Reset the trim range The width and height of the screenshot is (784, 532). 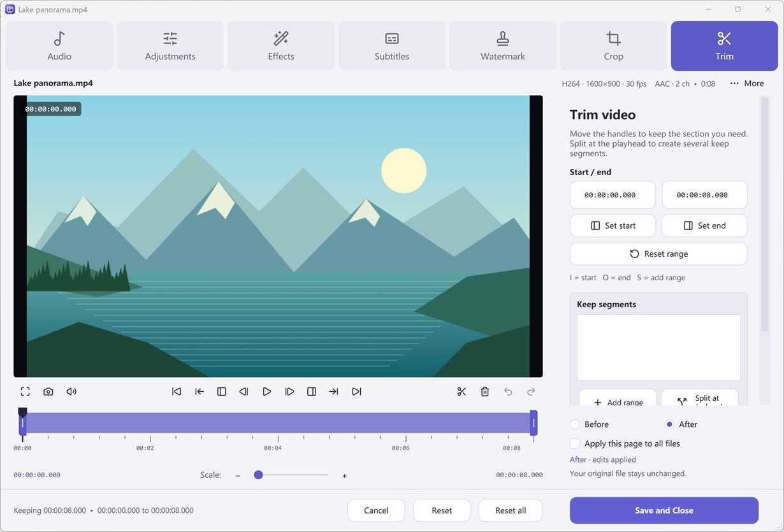click(x=658, y=254)
